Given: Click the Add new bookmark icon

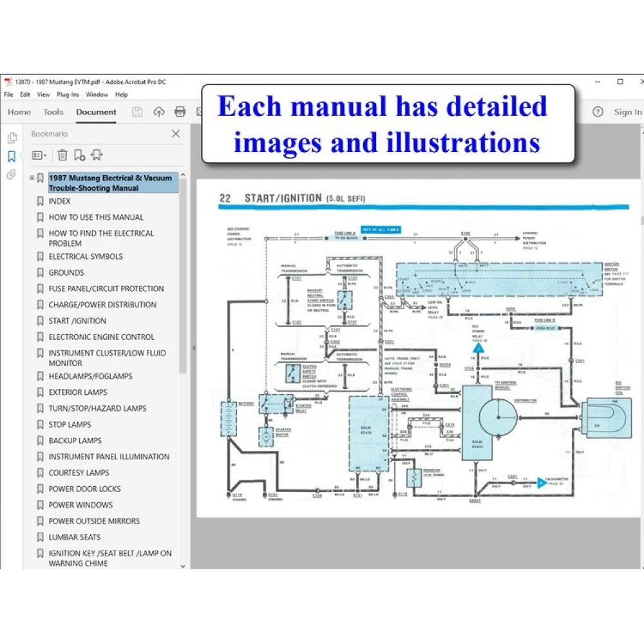Looking at the screenshot, I should pos(79,155).
